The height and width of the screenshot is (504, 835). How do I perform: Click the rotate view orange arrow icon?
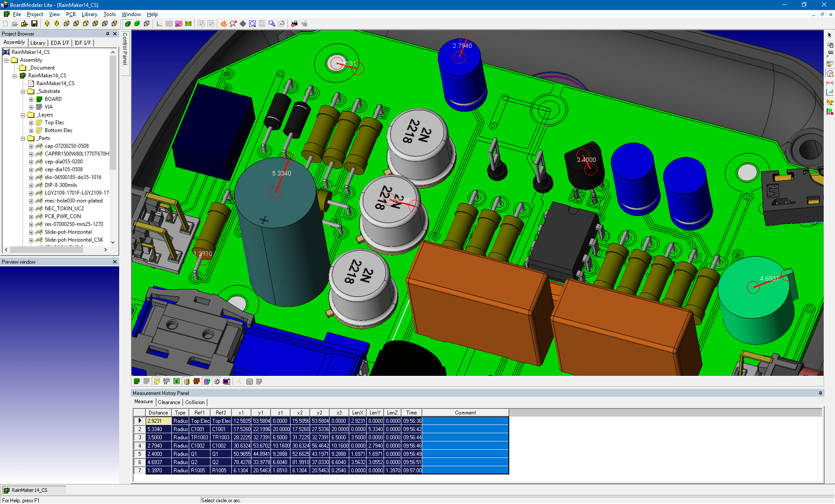[224, 23]
